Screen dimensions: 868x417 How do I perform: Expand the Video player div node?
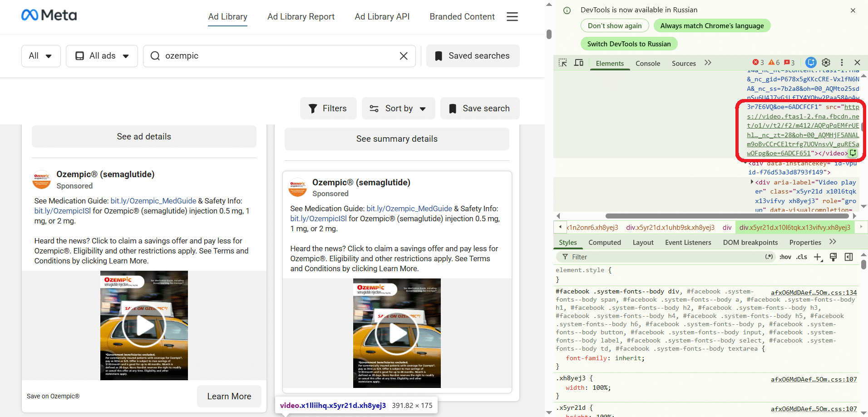click(752, 182)
